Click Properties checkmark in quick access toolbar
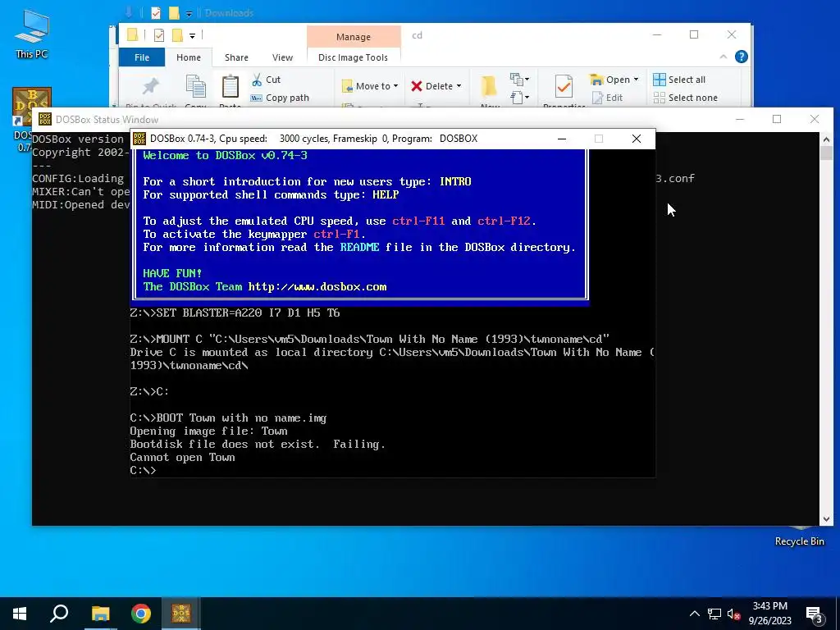This screenshot has width=840, height=630. click(x=159, y=35)
